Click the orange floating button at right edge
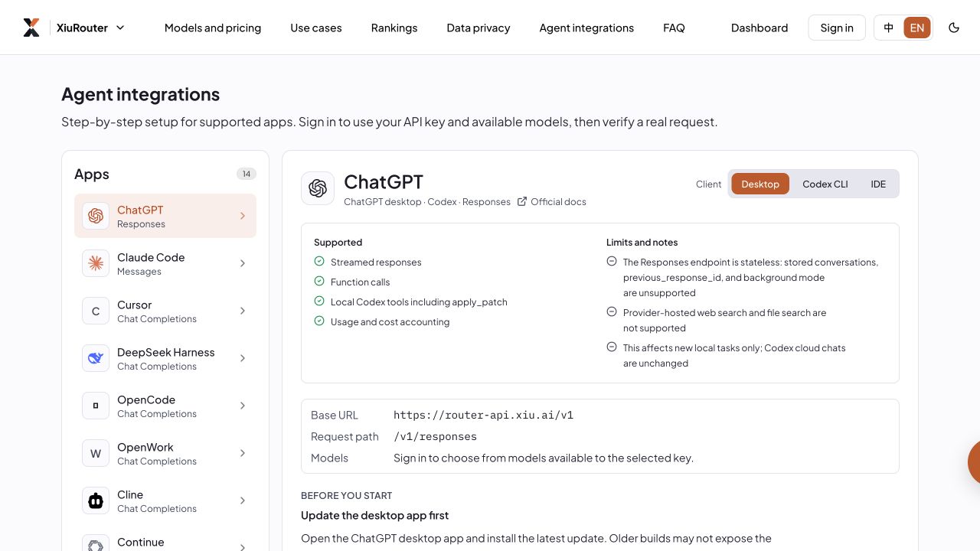Screen dimensions: 980x551 (x=974, y=461)
